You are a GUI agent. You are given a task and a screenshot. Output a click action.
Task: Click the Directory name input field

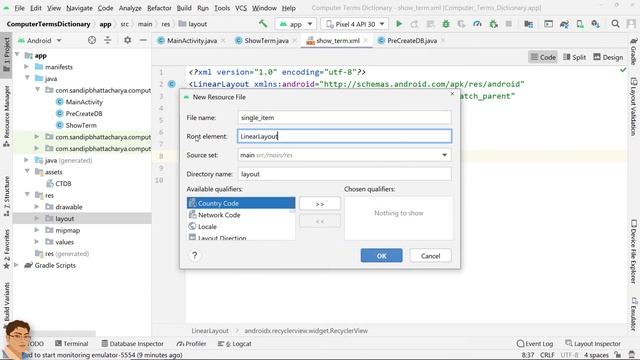(344, 174)
